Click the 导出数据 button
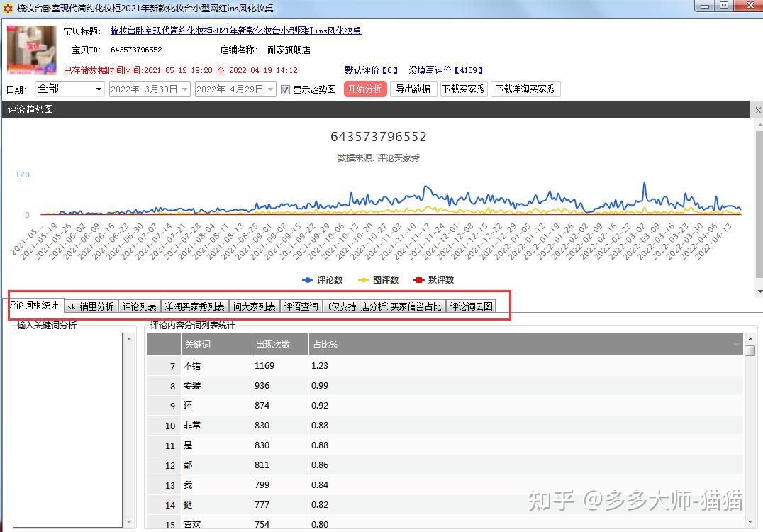763x532 pixels. (x=413, y=89)
